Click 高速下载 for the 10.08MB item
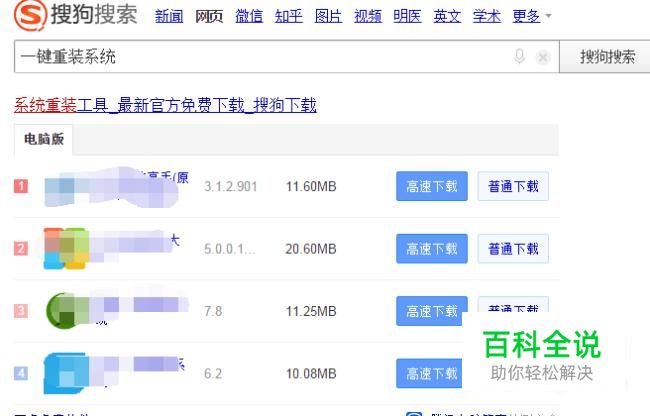The height and width of the screenshot is (416, 650). (429, 373)
